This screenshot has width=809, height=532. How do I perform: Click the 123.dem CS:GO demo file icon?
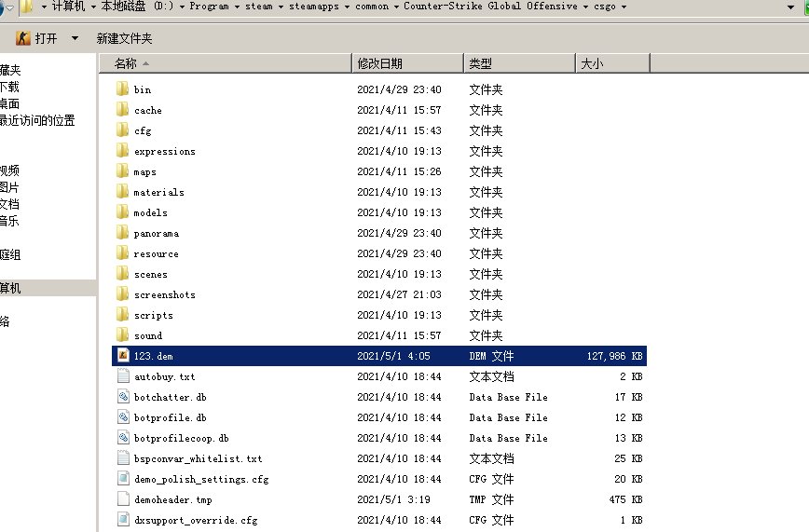(123, 356)
